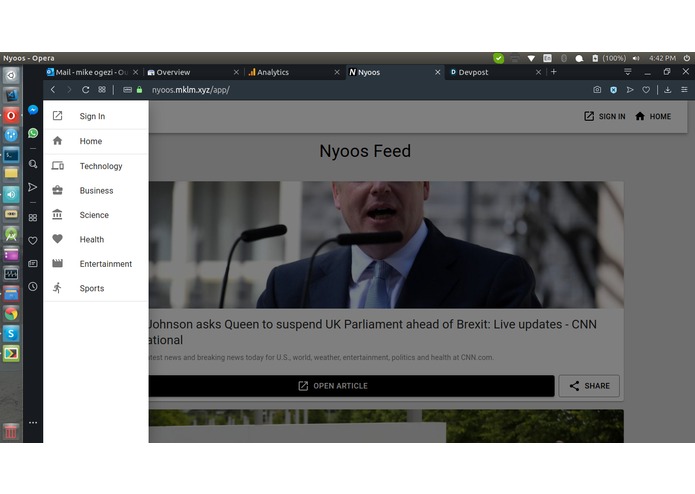This screenshot has height=494, width=695.
Task: Open Technology category in drawer
Action: [96, 166]
